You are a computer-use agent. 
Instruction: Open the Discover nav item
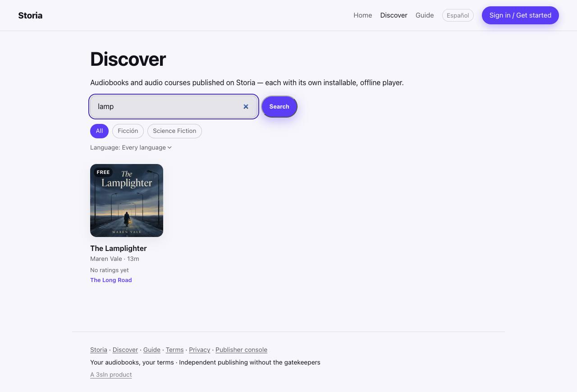coord(394,15)
